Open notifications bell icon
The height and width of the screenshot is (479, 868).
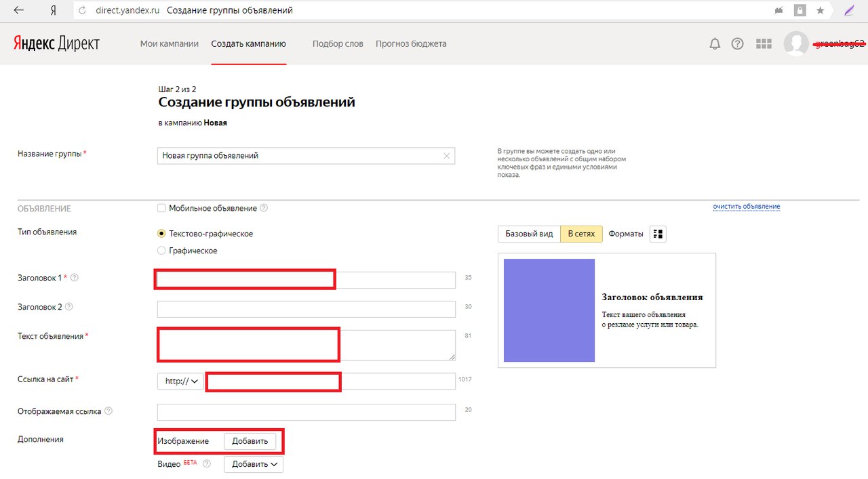click(x=715, y=44)
